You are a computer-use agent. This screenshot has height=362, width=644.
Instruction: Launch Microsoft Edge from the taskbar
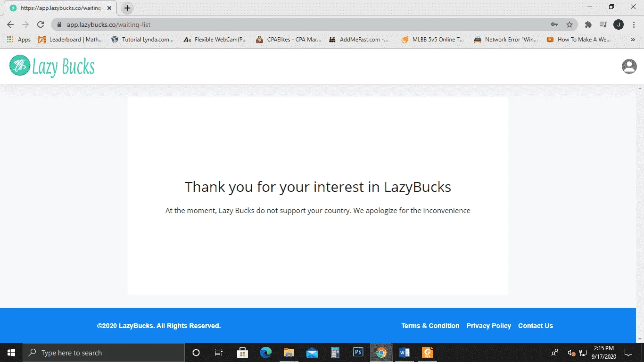[266, 353]
